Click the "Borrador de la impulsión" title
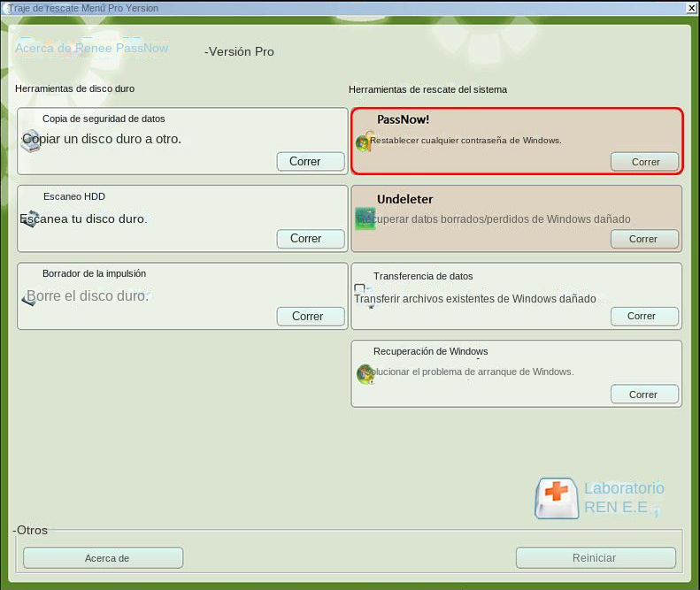This screenshot has width=700, height=590. coord(94,273)
